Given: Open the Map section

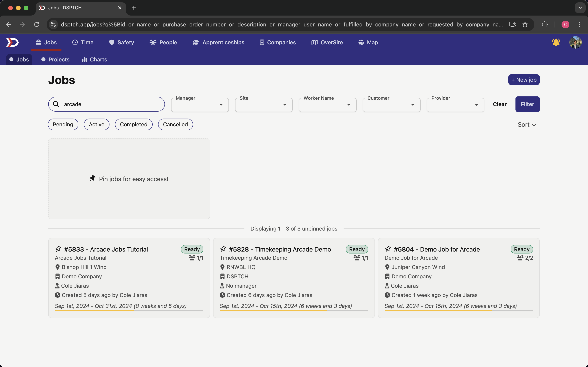Looking at the screenshot, I should [x=368, y=43].
